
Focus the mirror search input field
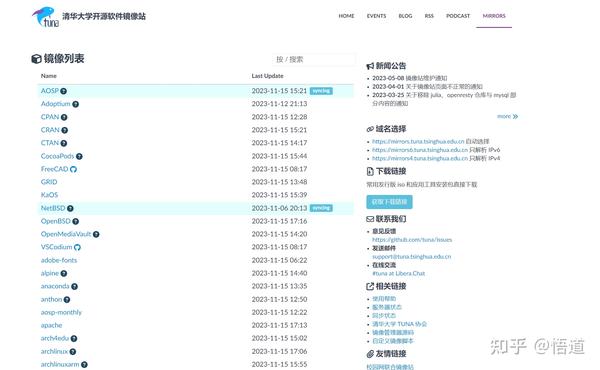tap(314, 59)
